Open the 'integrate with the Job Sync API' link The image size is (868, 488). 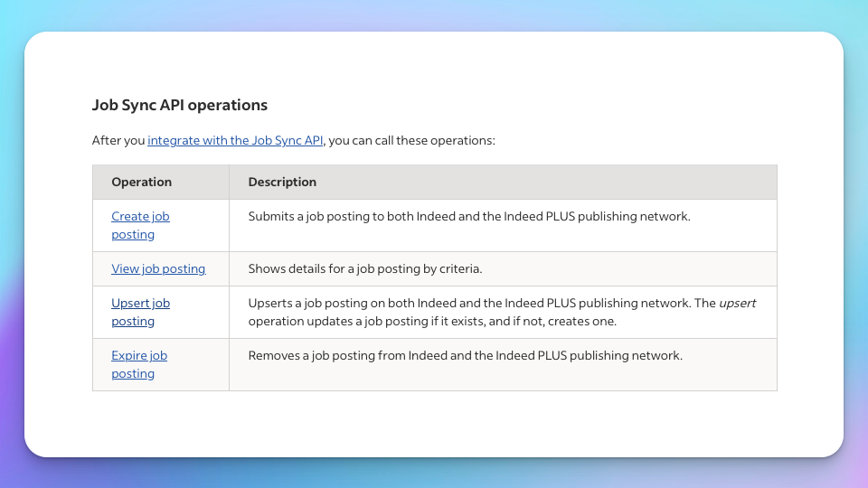click(235, 141)
